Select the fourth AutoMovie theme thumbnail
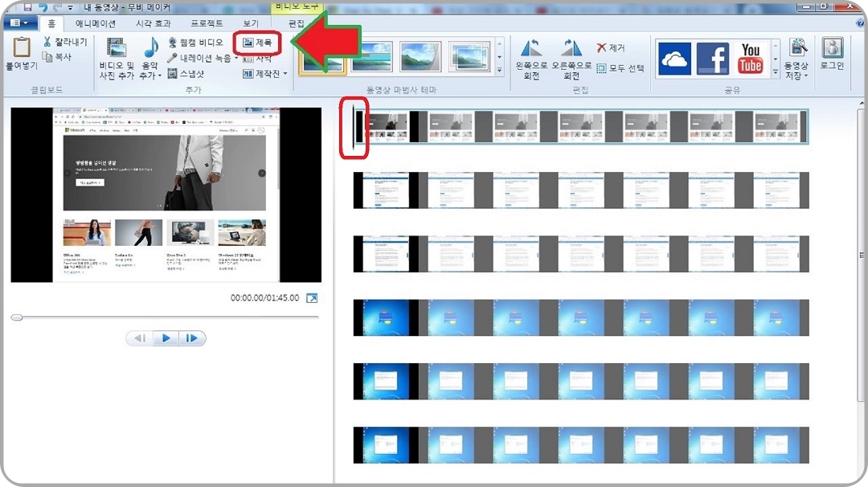 tap(469, 56)
